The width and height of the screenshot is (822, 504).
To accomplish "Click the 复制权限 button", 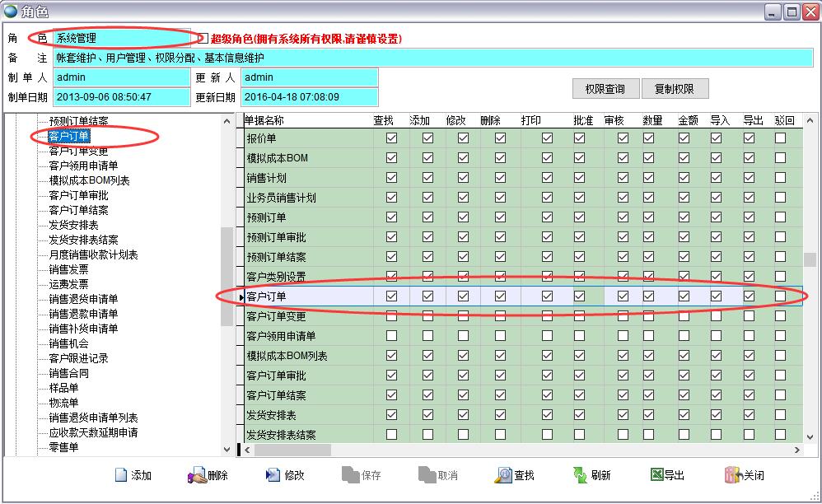I will (674, 89).
